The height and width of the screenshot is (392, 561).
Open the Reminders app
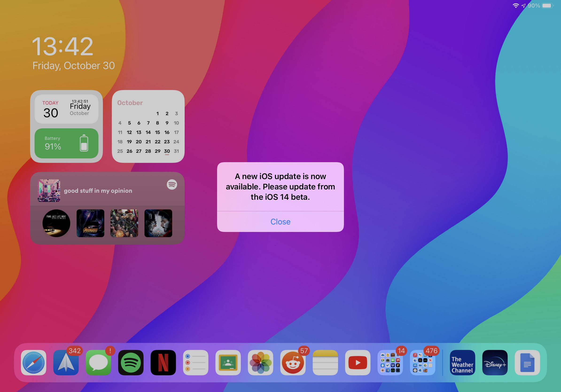(195, 362)
